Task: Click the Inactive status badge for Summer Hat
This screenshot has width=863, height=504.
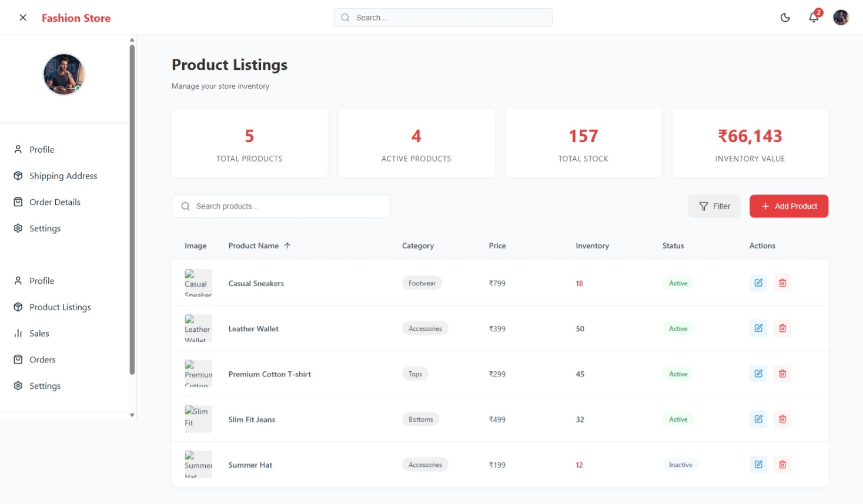Action: [x=680, y=465]
